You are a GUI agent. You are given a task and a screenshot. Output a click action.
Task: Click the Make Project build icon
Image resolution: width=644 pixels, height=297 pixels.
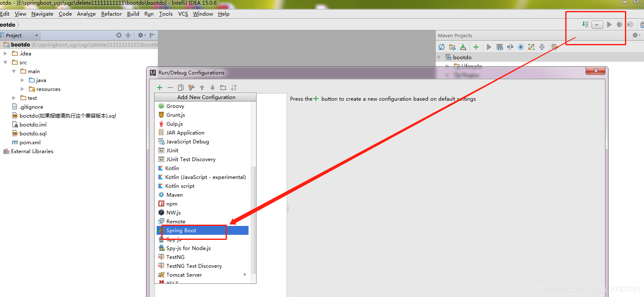pyautogui.click(x=586, y=25)
